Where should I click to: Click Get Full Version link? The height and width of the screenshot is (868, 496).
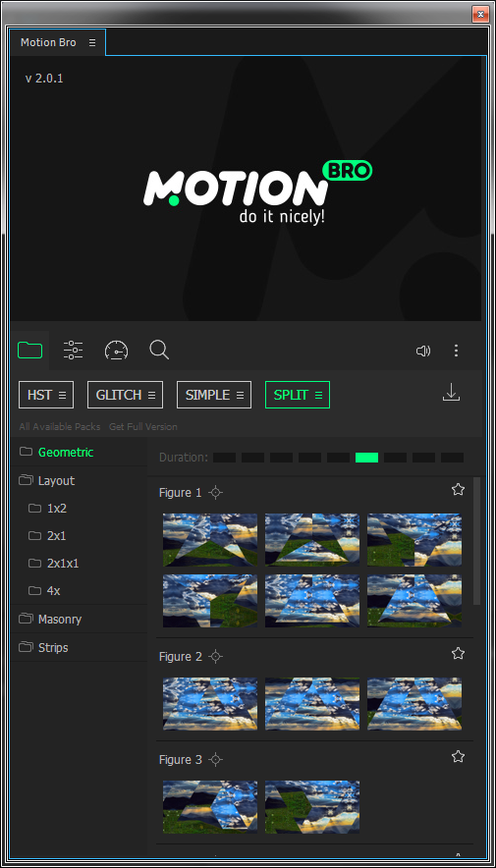pos(143,427)
